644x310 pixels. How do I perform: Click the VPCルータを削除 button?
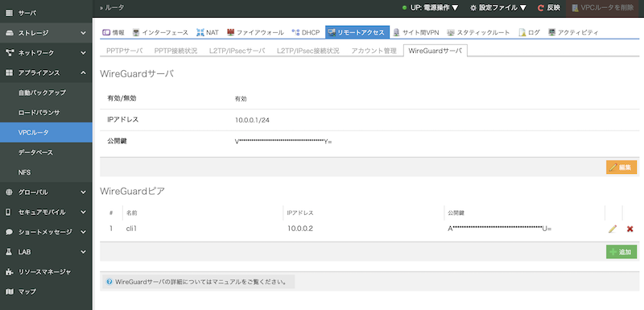point(603,8)
